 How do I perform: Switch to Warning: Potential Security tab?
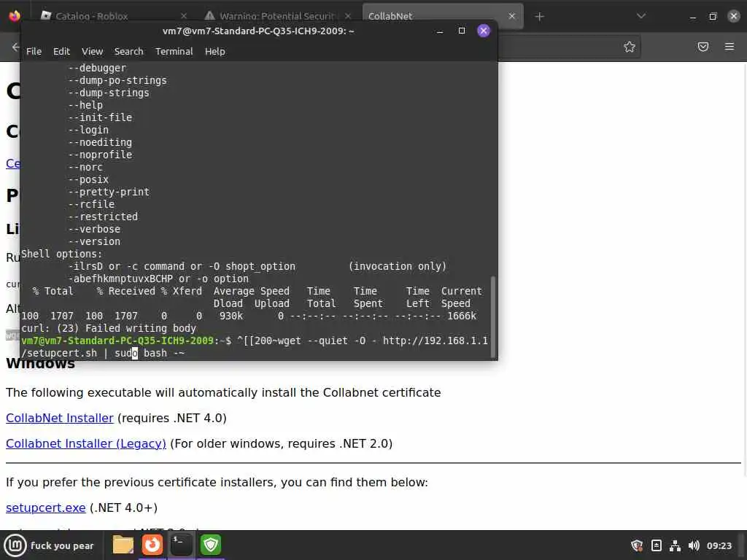click(278, 16)
